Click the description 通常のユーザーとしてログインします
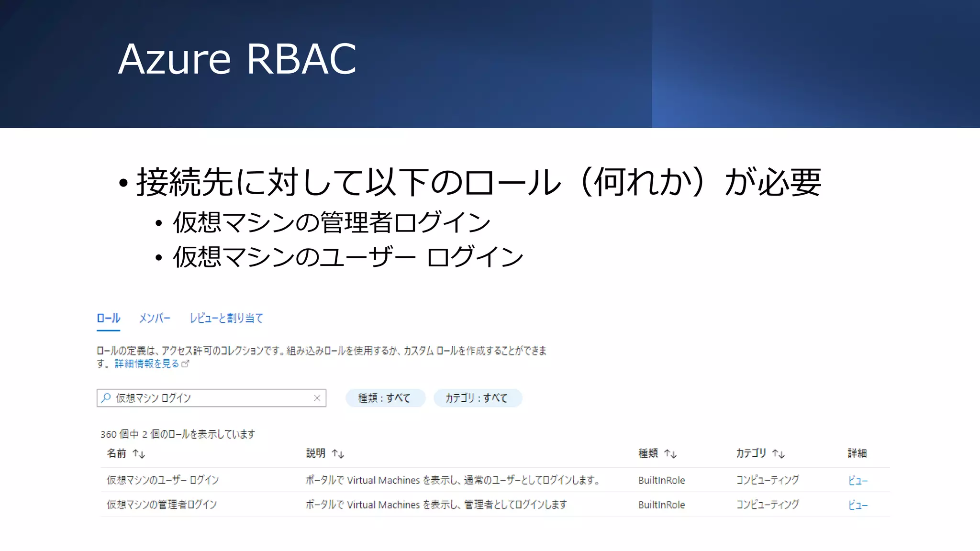The width and height of the screenshot is (980, 551). [x=532, y=480]
